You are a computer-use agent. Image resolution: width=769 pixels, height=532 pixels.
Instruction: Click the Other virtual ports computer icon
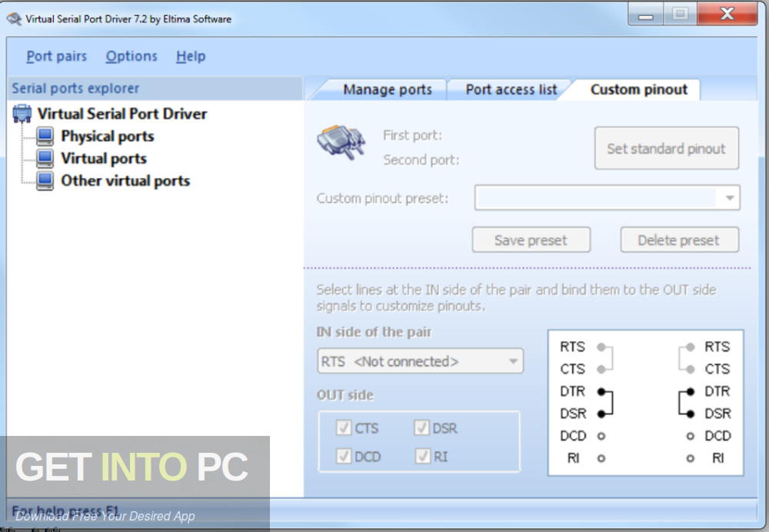tap(45, 181)
